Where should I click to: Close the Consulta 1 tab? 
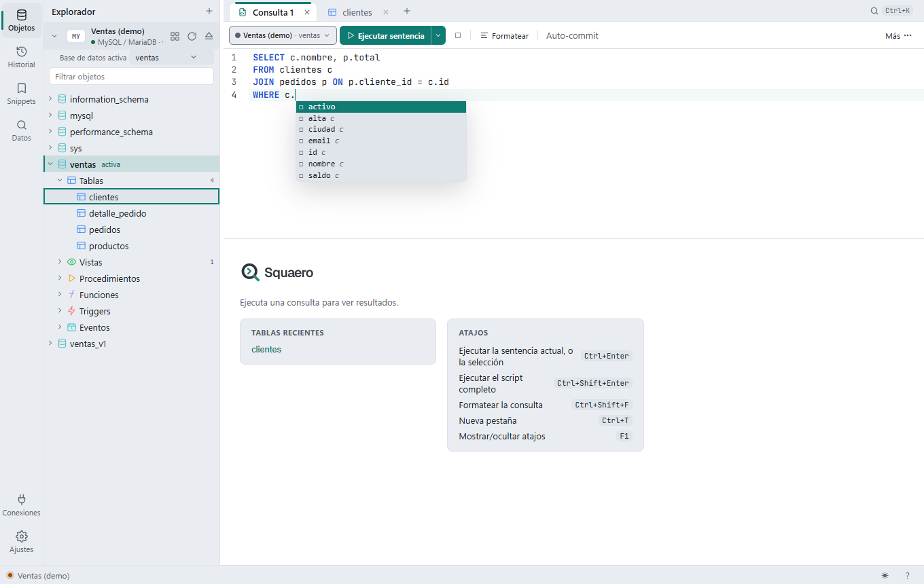tap(307, 12)
